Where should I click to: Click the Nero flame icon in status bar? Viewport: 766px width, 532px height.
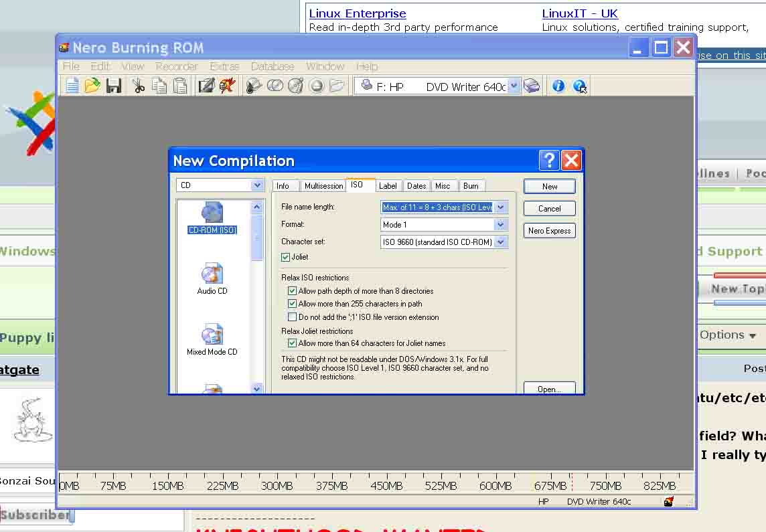click(x=669, y=501)
